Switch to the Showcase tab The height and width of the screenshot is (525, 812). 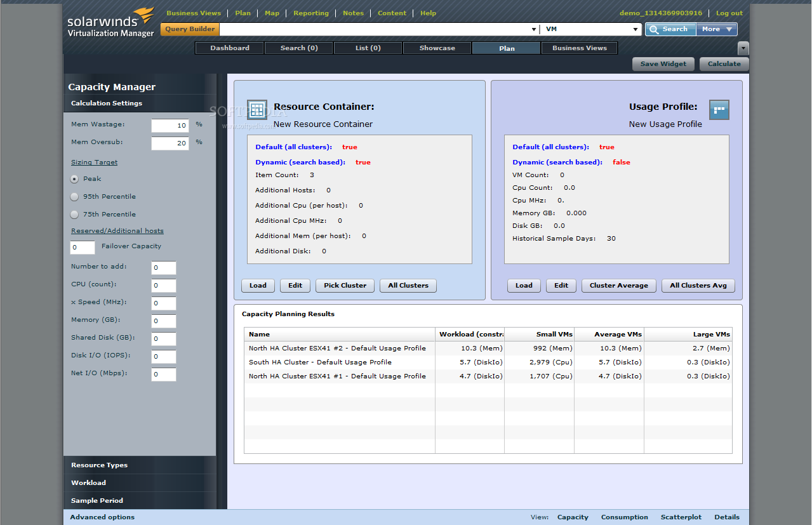437,48
